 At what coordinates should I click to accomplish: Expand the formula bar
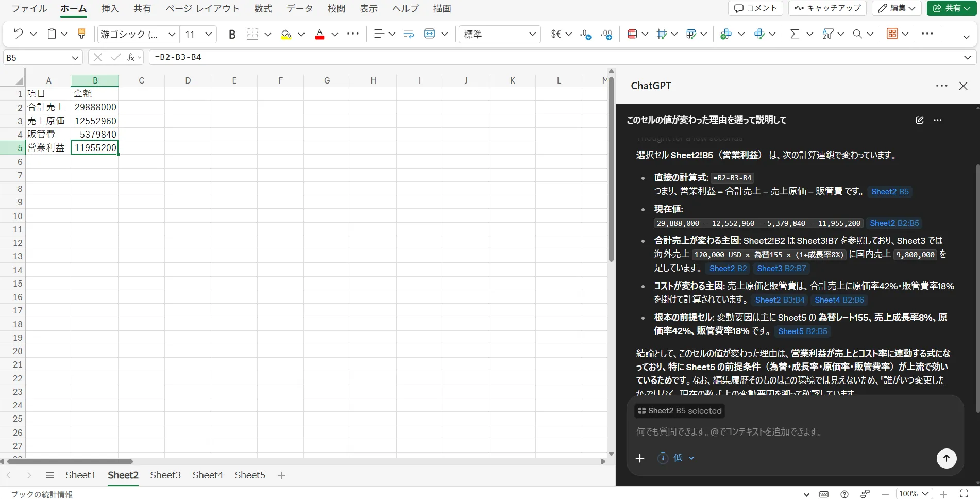pyautogui.click(x=967, y=58)
